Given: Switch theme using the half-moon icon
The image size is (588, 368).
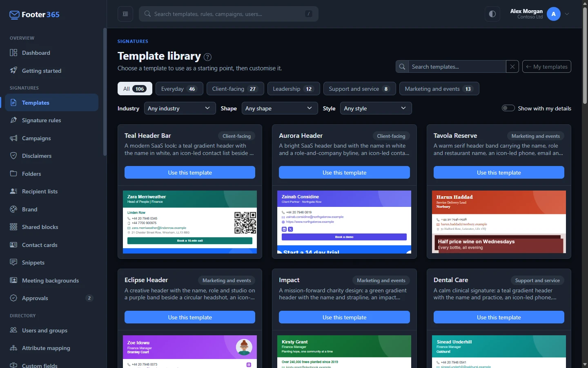Looking at the screenshot, I should [492, 14].
